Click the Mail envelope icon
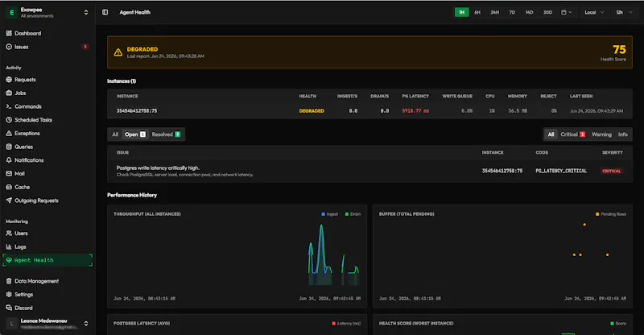 pyautogui.click(x=9, y=173)
